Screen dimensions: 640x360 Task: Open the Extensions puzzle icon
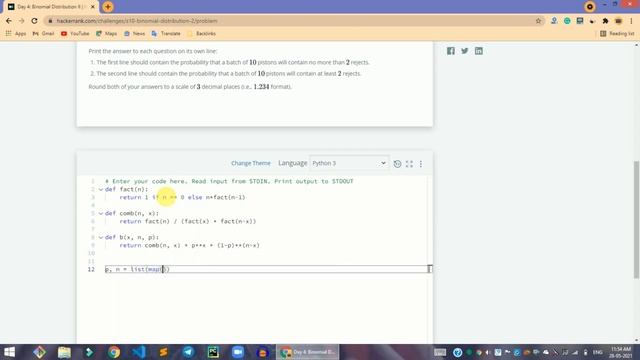(605, 21)
